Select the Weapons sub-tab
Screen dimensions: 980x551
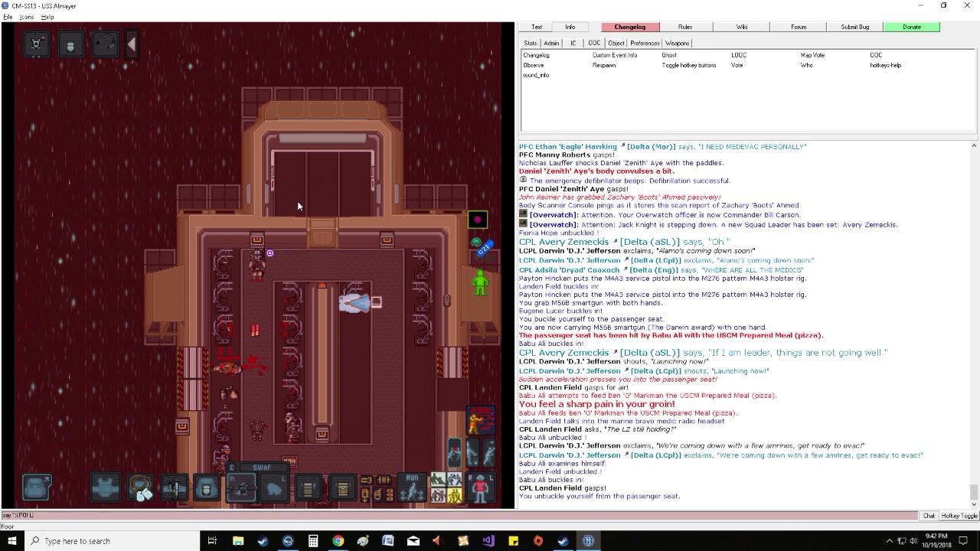677,44
